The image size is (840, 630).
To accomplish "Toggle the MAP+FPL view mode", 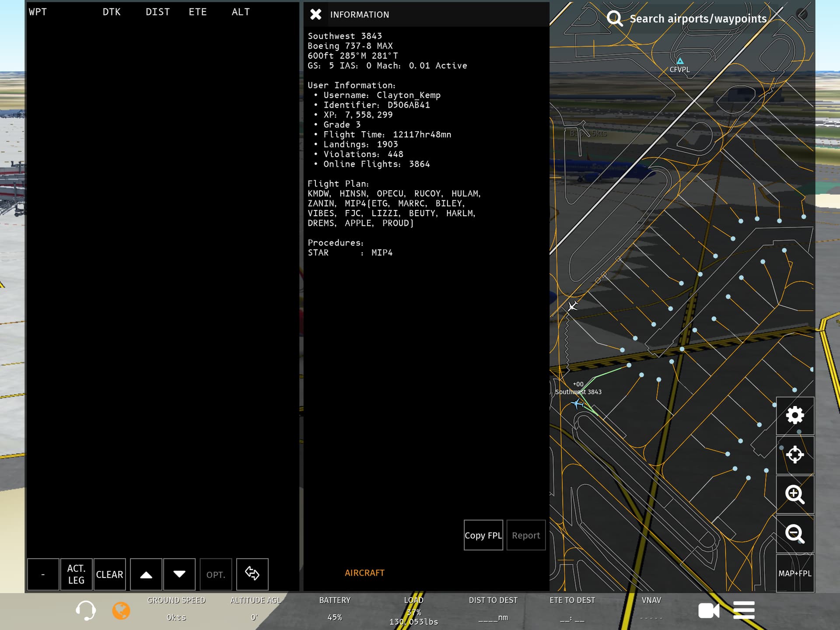I will [794, 574].
